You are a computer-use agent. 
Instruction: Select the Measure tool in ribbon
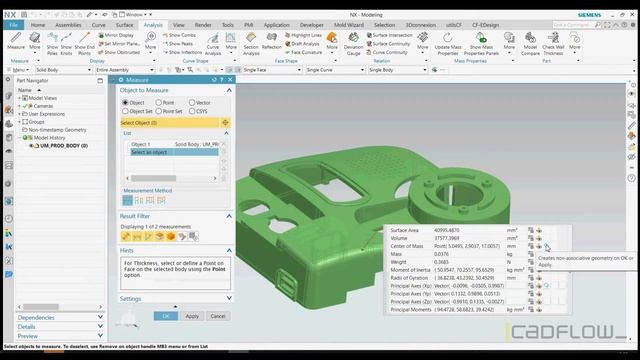16,41
